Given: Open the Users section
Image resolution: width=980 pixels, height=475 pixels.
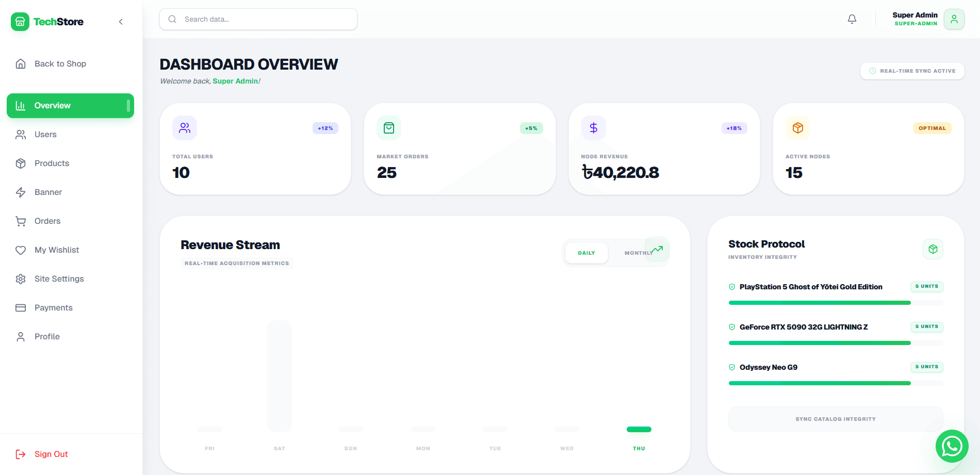Looking at the screenshot, I should (70, 135).
